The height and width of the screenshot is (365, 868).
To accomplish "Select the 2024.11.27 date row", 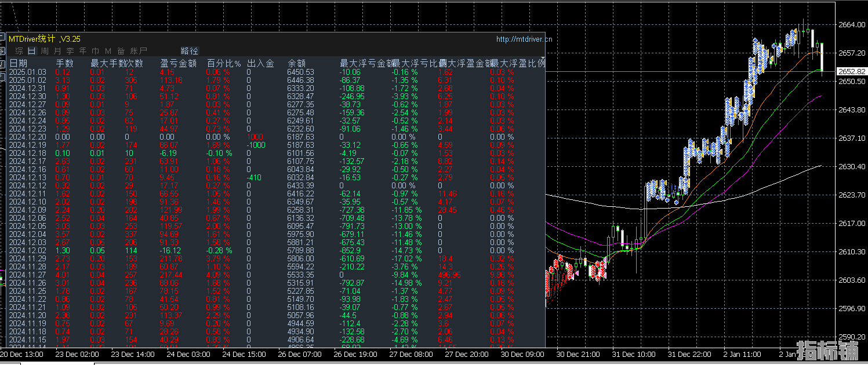I will [x=28, y=275].
